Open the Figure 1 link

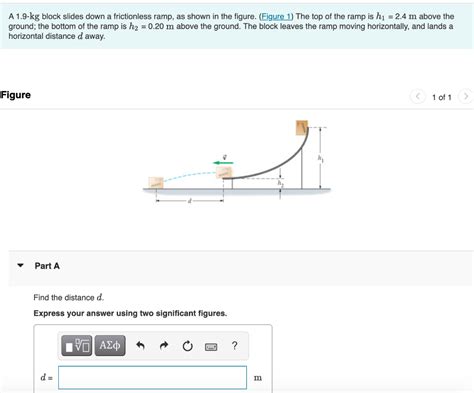pos(275,16)
